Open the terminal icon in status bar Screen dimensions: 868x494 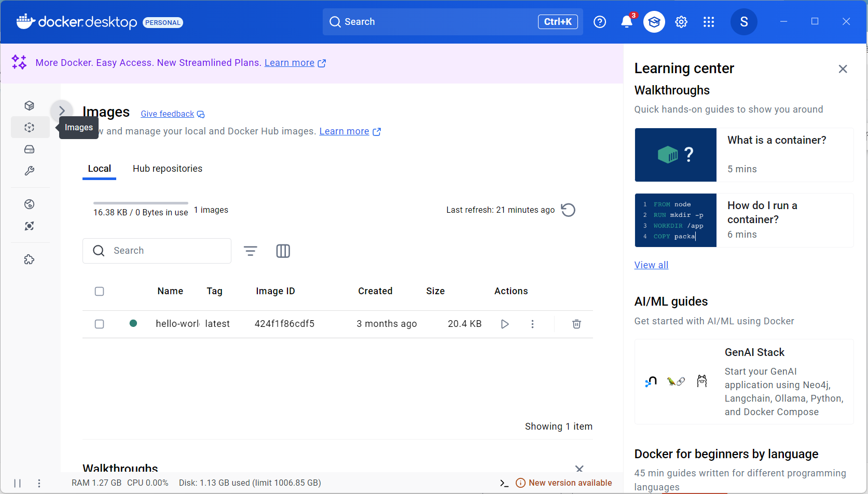click(x=504, y=484)
